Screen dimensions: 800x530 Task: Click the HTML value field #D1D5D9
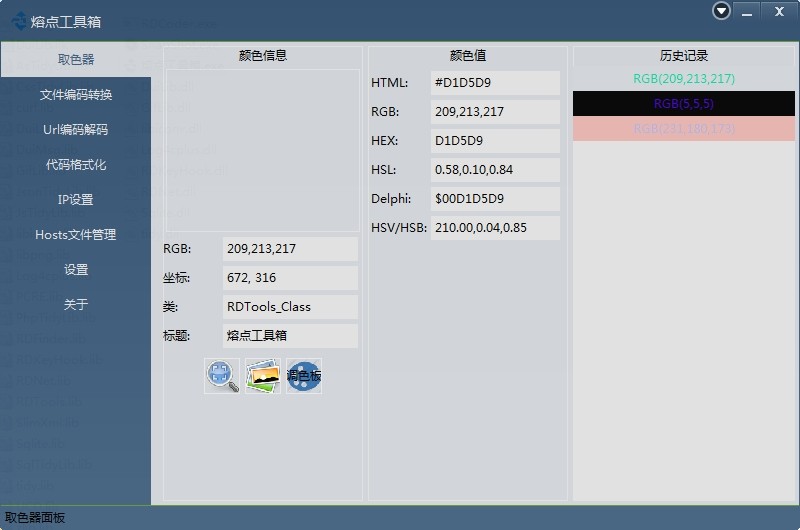tap(495, 83)
